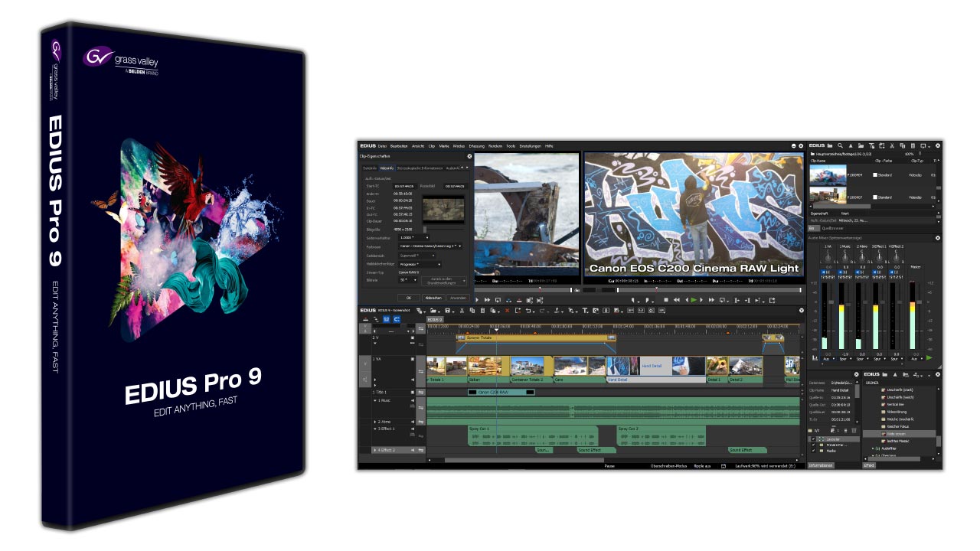Image resolution: width=980 pixels, height=551 pixels.
Task: Toggle the Standard checkbox for clip P1000404
Action: tap(875, 175)
